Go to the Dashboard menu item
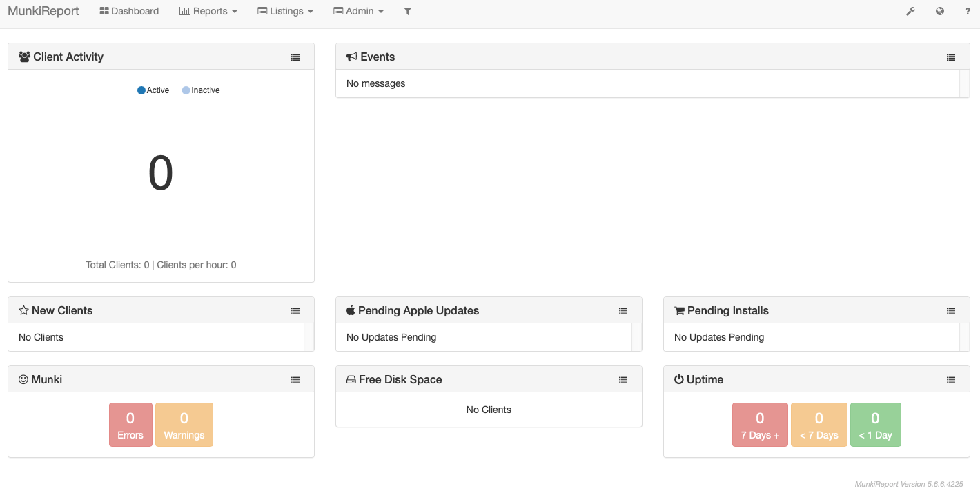 click(x=129, y=11)
